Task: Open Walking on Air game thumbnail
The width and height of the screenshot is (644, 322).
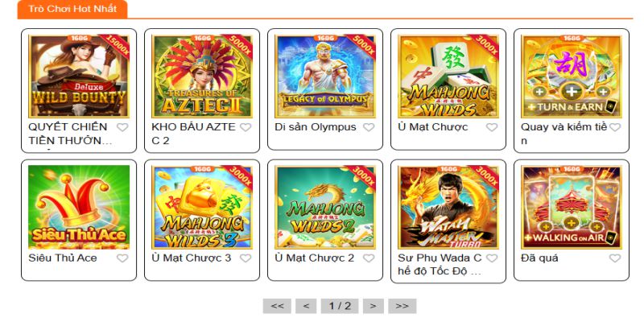Action: point(572,208)
